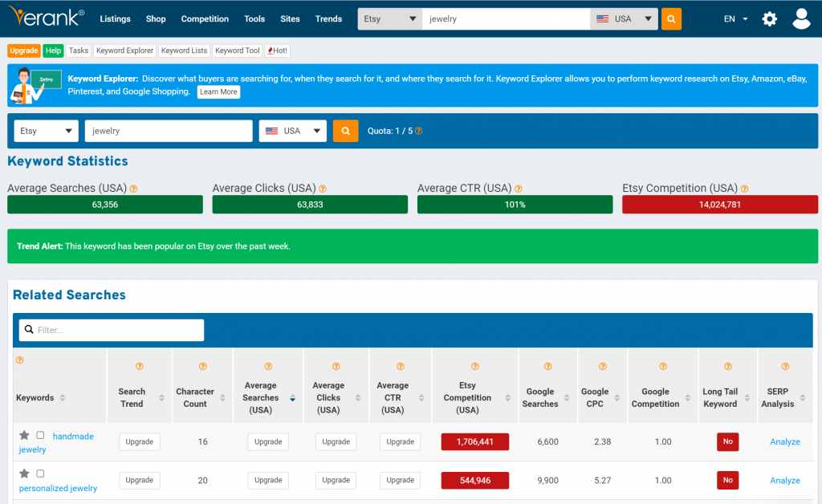Screen dimensions: 822x504
Task: Click help icon above Character Count column
Action: point(203,366)
